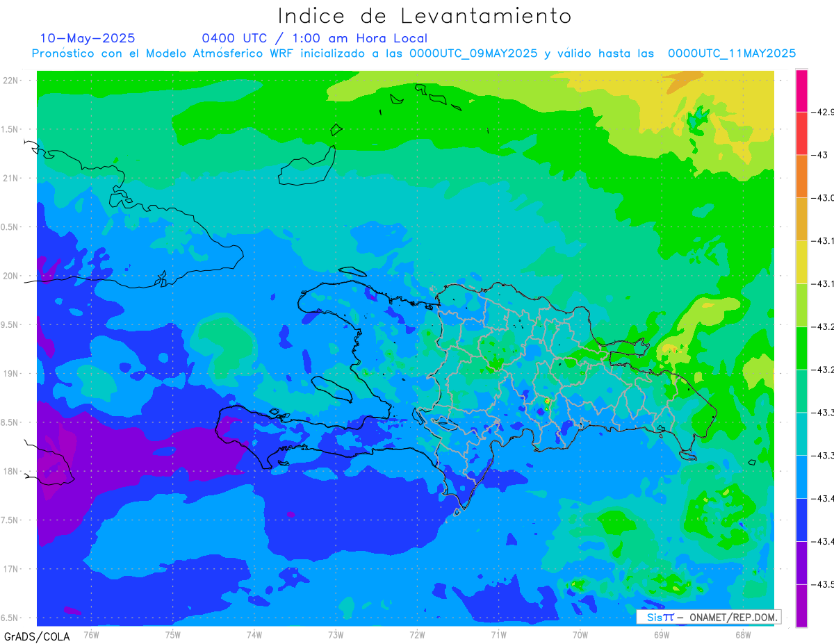Click the "68W" longitude label

click(x=743, y=635)
